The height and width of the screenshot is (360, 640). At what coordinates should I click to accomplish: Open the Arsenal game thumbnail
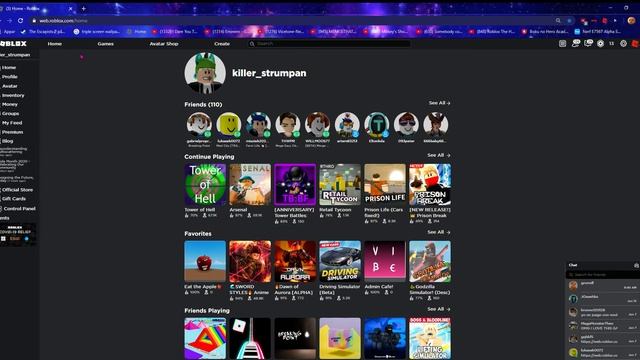(250, 184)
